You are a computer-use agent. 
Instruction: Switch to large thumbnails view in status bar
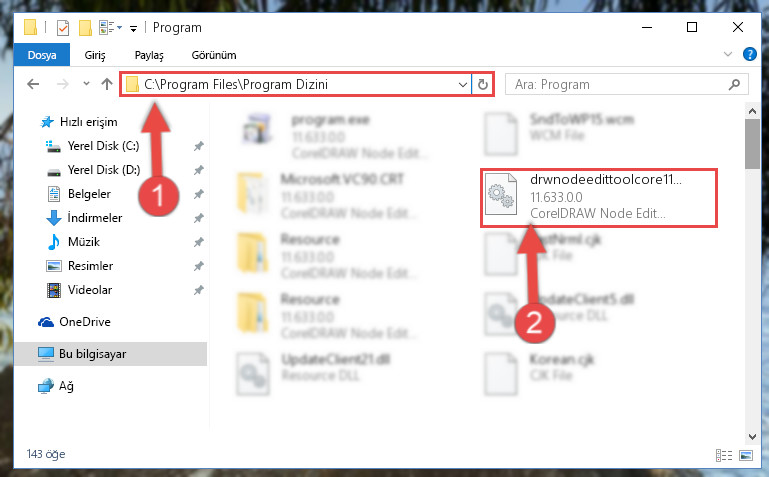745,455
